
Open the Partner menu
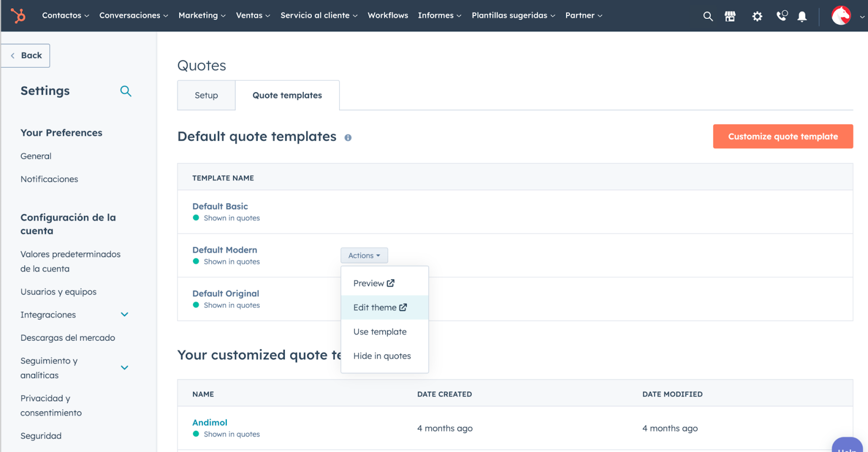[x=584, y=16]
